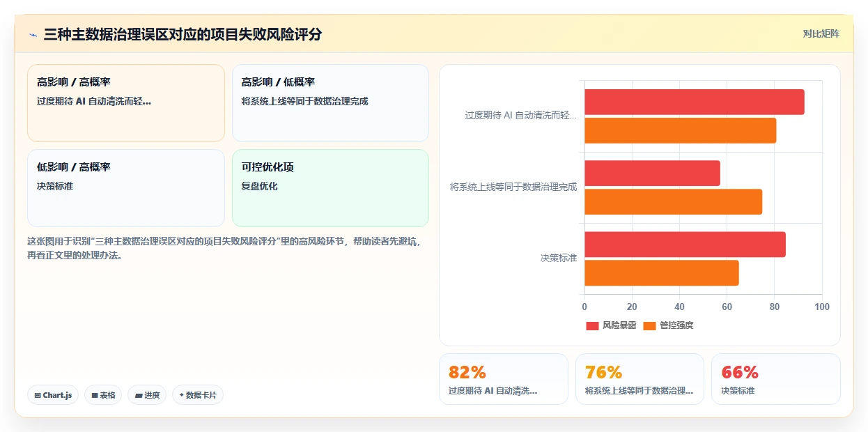Click the Chart.js tag
Viewport: 868px width, 432px height.
point(53,395)
